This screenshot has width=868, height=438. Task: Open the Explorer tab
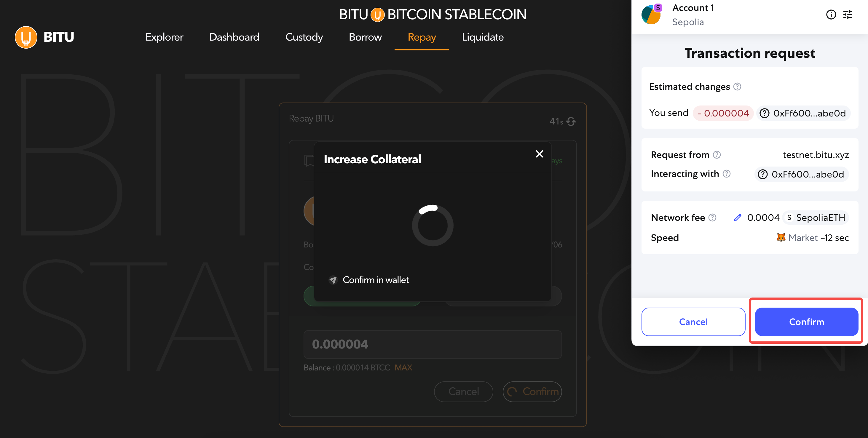point(164,37)
